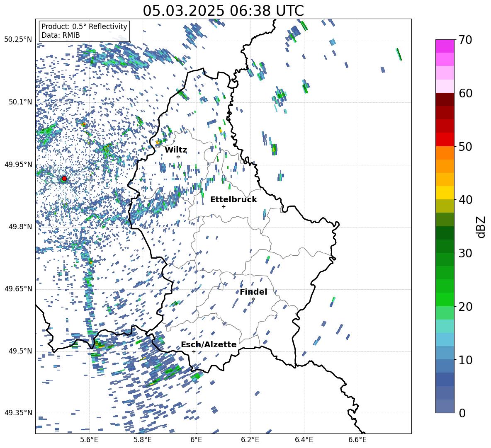Select the Esch/Alzette city label

[209, 344]
